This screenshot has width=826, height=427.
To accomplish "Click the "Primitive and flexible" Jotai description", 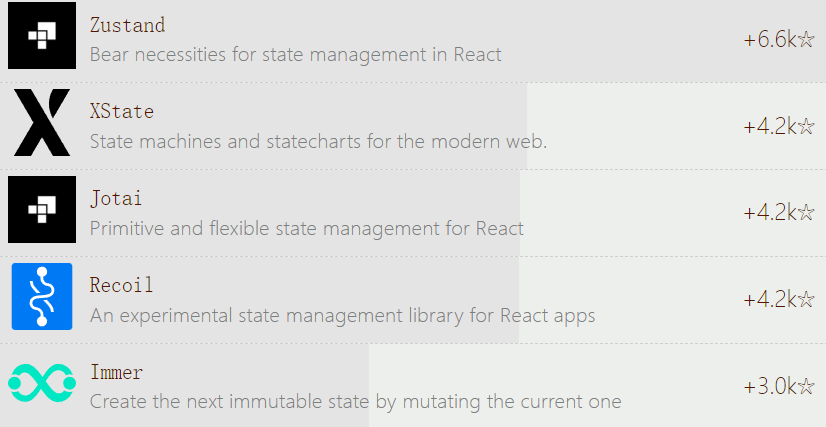I will [306, 228].
